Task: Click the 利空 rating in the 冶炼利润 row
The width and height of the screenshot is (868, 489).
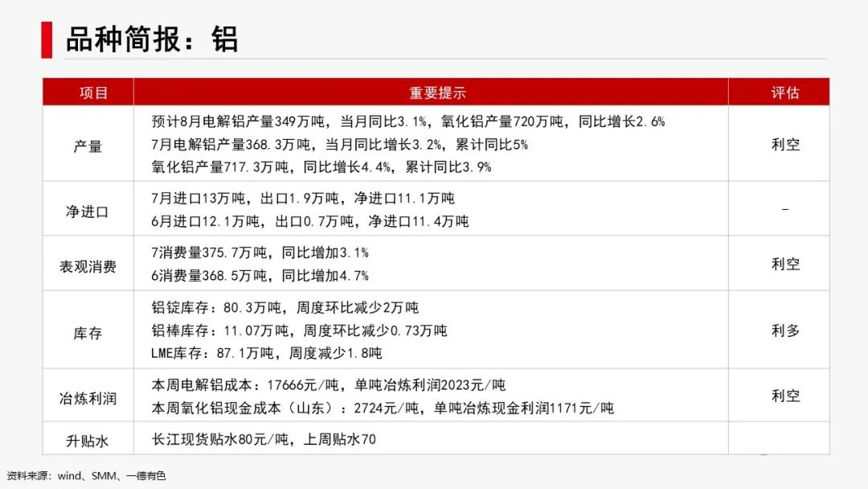Action: [784, 396]
